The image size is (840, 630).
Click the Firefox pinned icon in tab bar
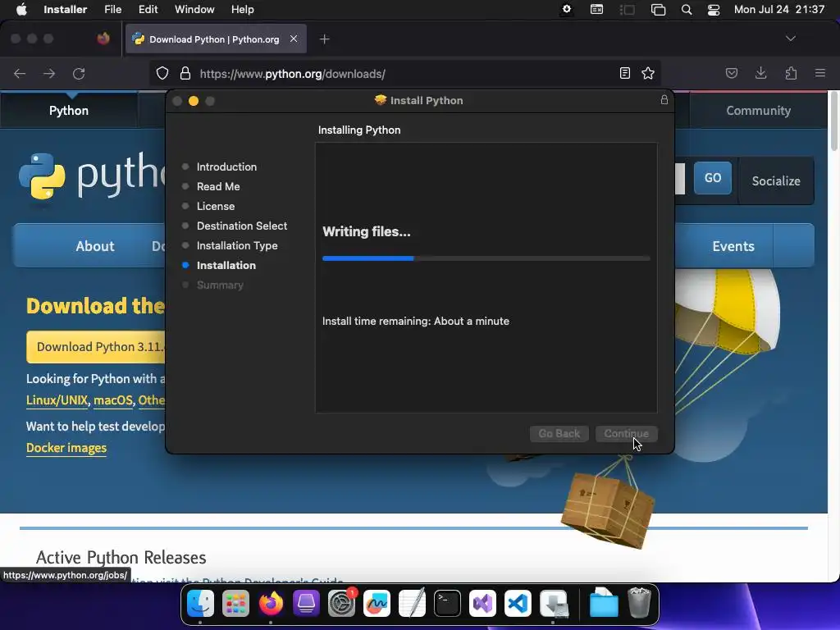click(x=103, y=39)
